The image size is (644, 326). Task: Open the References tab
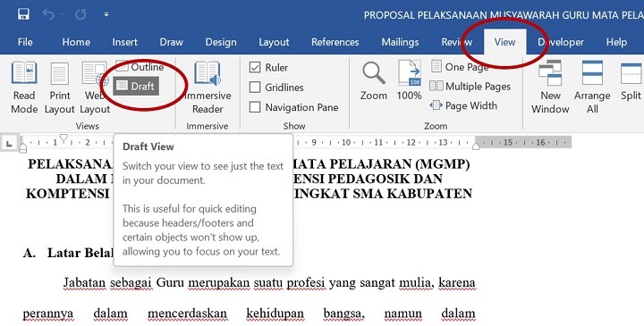pos(335,42)
